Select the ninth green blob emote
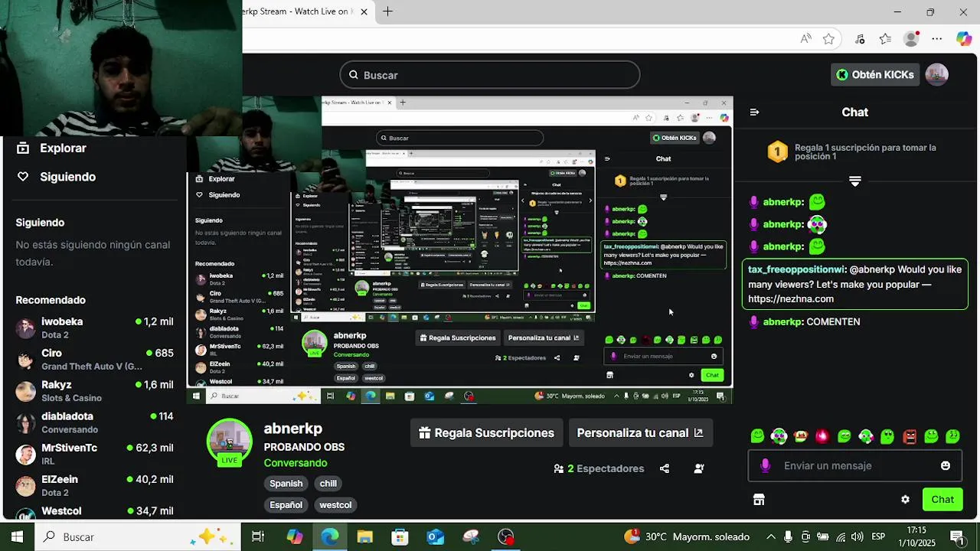980x551 pixels. (931, 436)
